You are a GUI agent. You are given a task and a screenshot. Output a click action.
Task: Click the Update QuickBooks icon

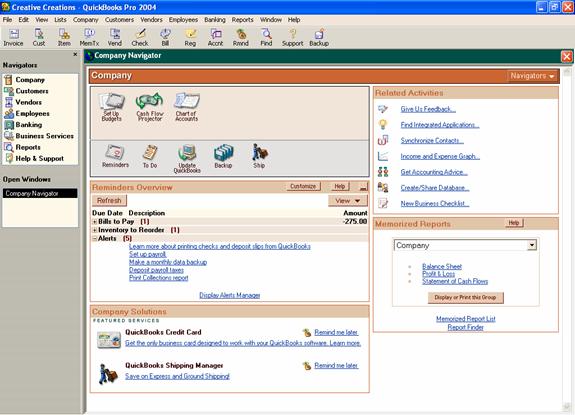[187, 159]
